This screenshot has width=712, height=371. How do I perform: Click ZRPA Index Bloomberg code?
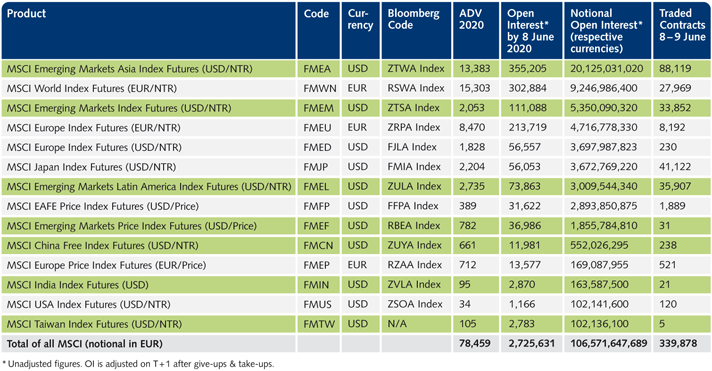tap(414, 128)
